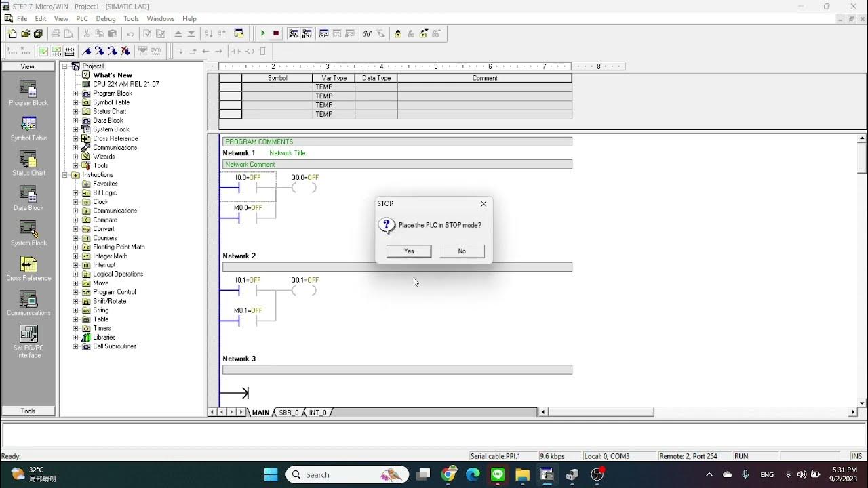Open Program Block in navigation bar
This screenshot has width=868, height=488.
click(28, 94)
